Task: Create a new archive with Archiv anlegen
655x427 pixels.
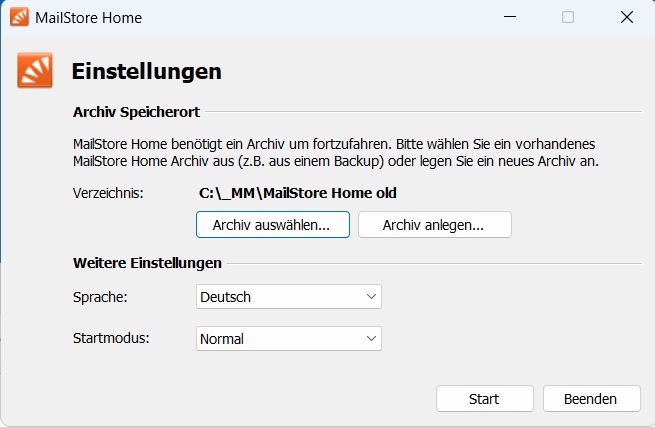Action: (435, 225)
